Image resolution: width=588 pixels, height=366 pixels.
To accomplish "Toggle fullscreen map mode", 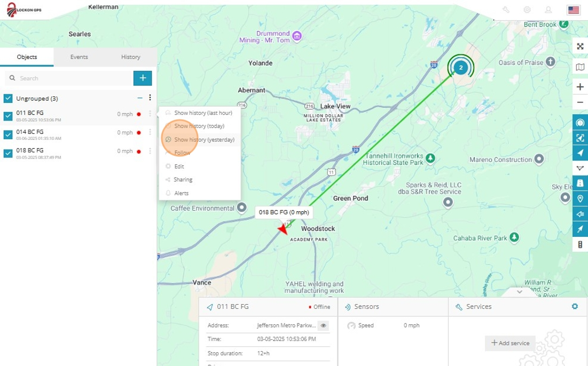I will tap(580, 46).
